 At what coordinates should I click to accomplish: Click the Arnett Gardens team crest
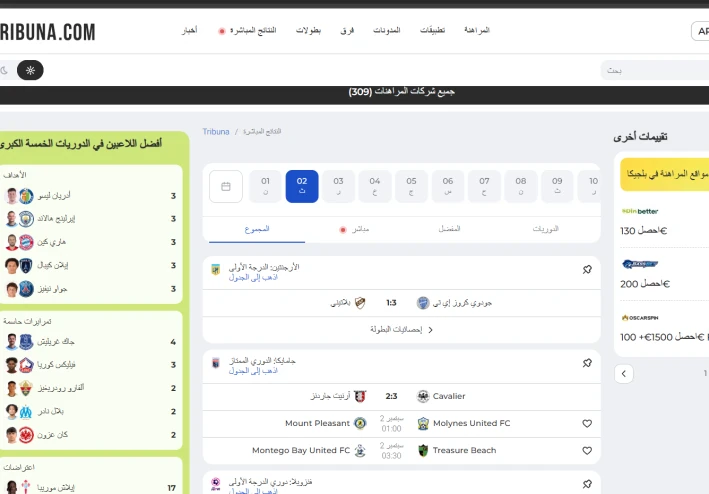360,396
